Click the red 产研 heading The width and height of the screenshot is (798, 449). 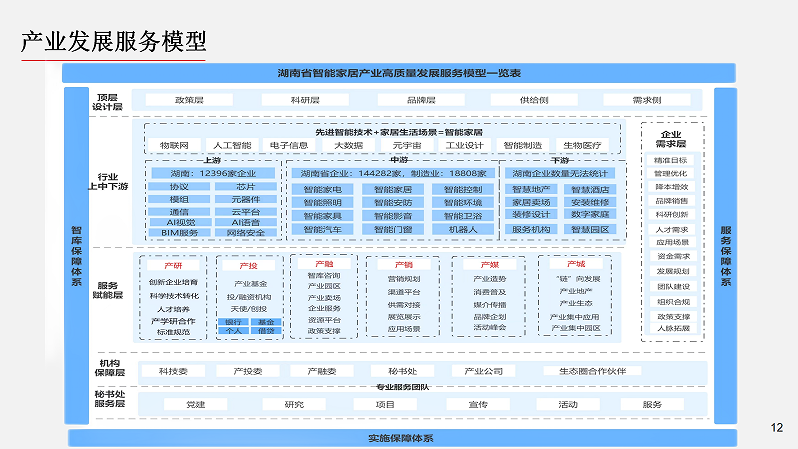[173, 265]
